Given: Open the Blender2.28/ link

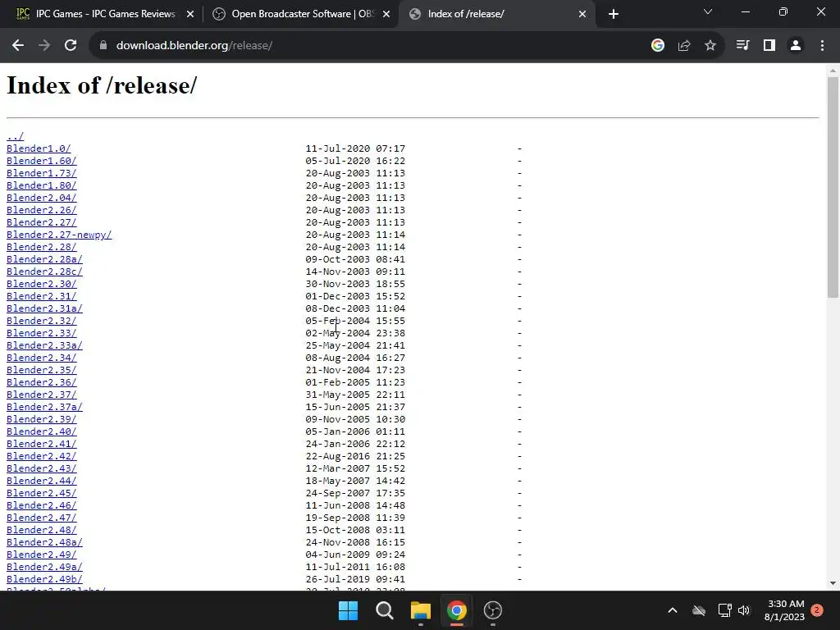Looking at the screenshot, I should click(41, 247).
